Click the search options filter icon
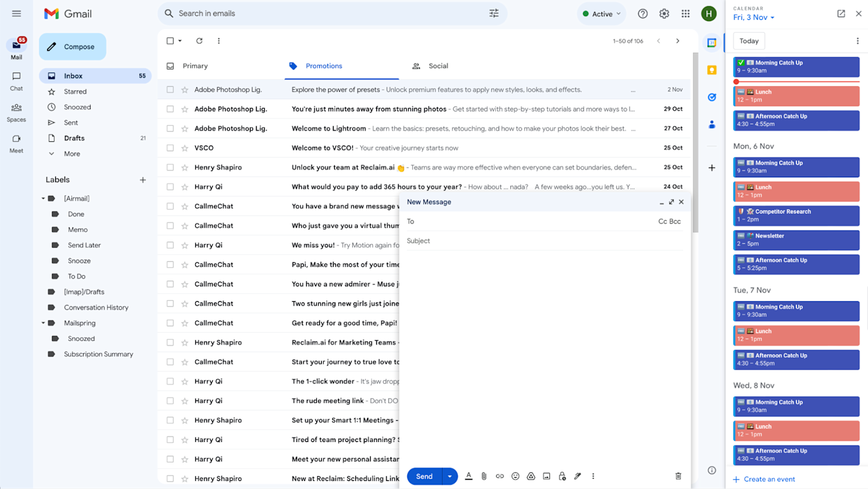 (x=494, y=14)
